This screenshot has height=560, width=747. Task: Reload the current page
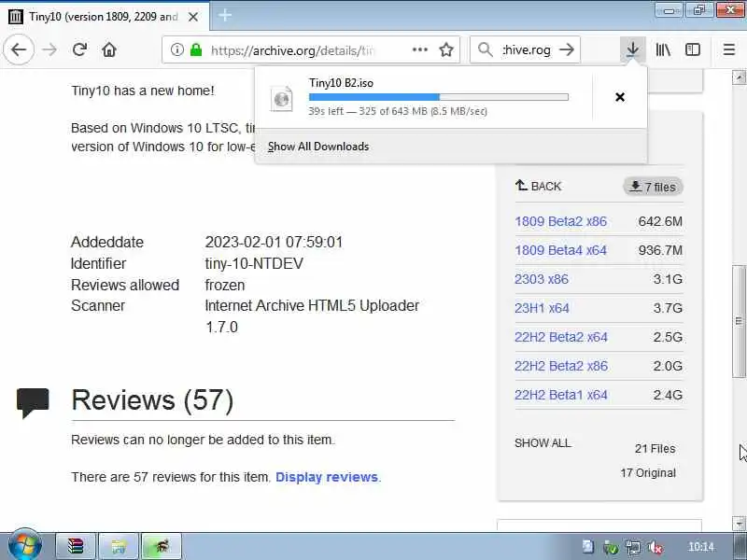click(x=79, y=49)
